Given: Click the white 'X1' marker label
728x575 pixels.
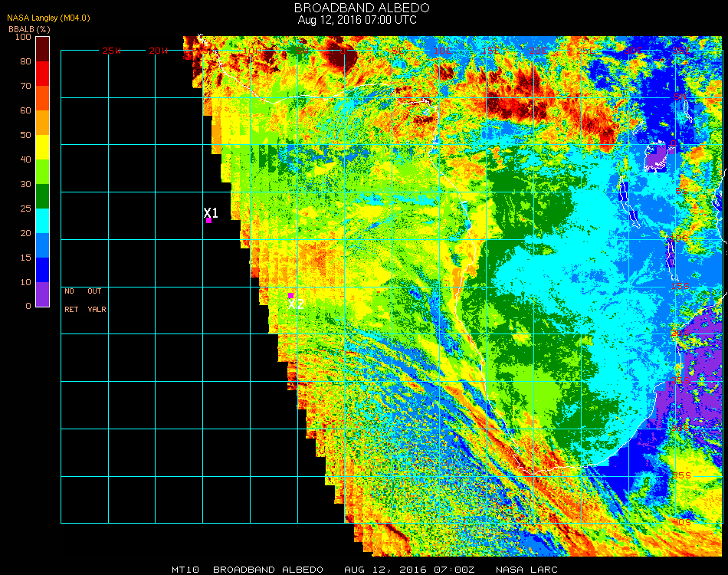Looking at the screenshot, I should (x=211, y=212).
